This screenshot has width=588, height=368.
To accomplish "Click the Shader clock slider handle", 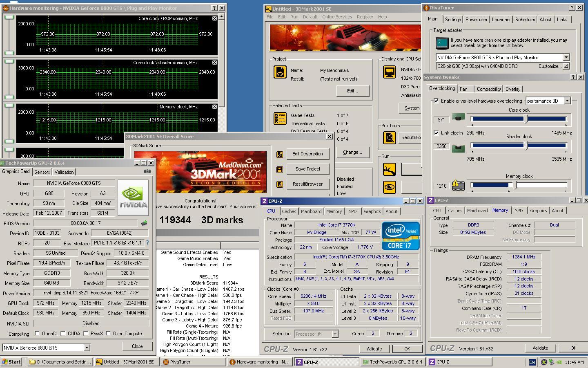I will (526, 145).
